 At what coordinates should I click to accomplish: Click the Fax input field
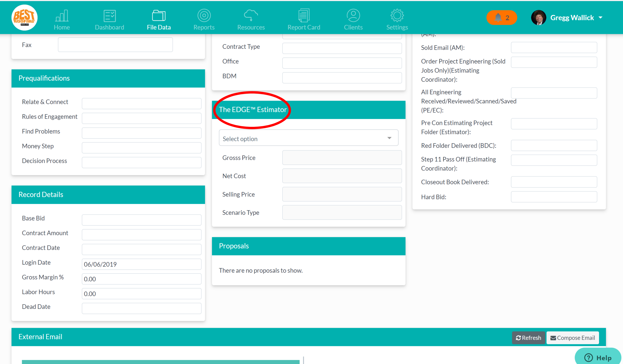pos(115,45)
